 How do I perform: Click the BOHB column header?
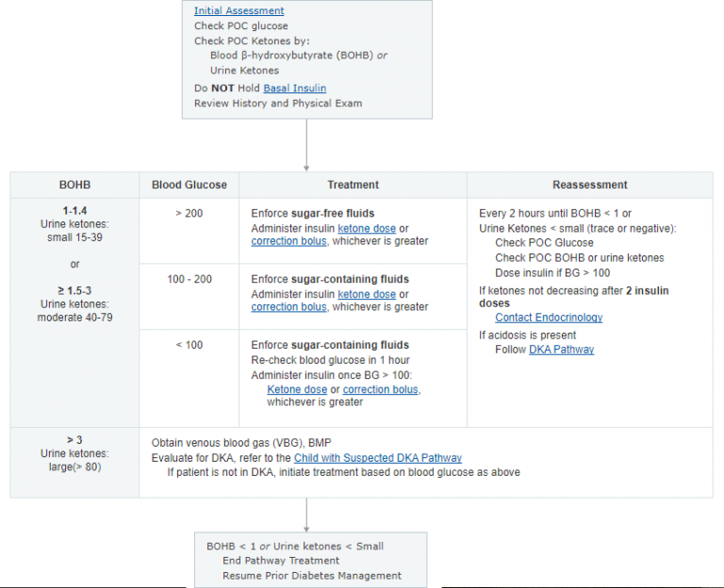pos(74,185)
